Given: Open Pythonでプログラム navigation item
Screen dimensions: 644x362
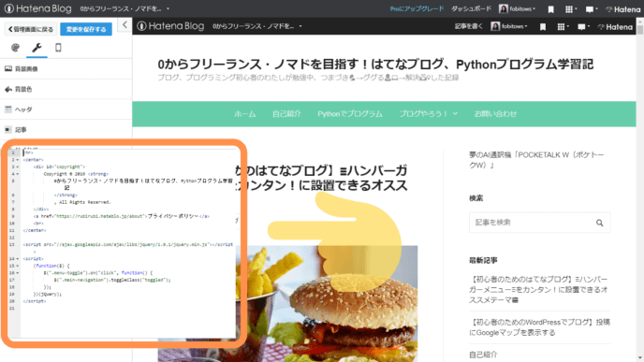Looking at the screenshot, I should pos(350,114).
